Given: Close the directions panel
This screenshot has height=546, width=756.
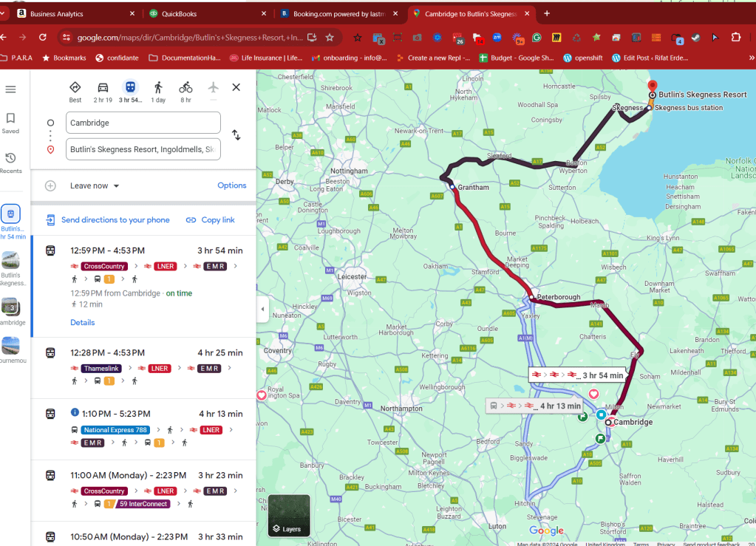Looking at the screenshot, I should tap(236, 87).
